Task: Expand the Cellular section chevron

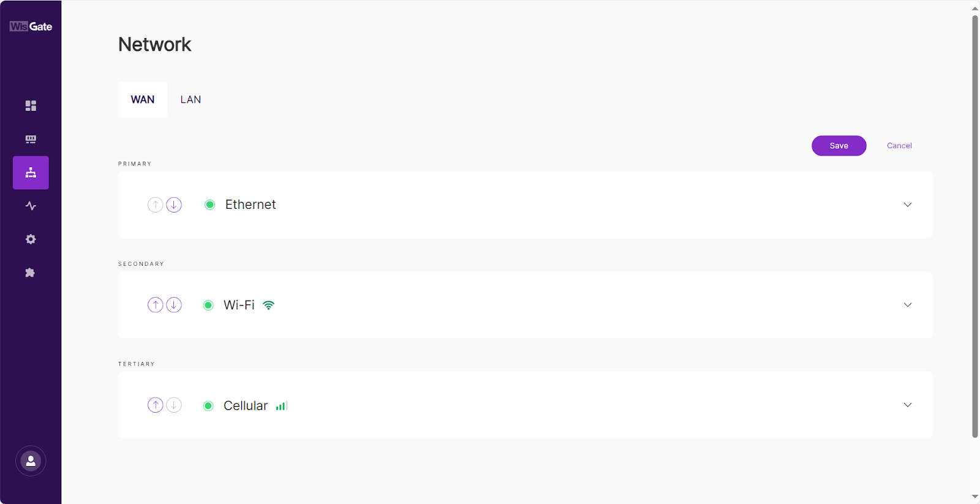Action: point(908,405)
